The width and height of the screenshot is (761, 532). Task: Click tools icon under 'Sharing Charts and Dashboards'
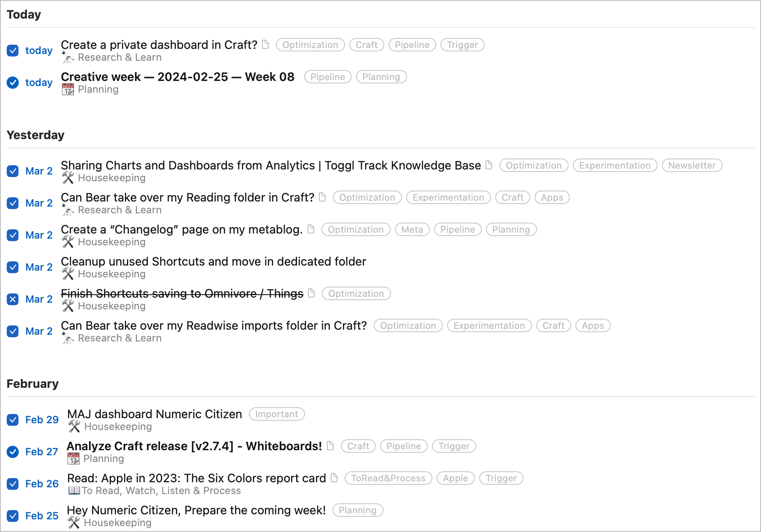[68, 178]
